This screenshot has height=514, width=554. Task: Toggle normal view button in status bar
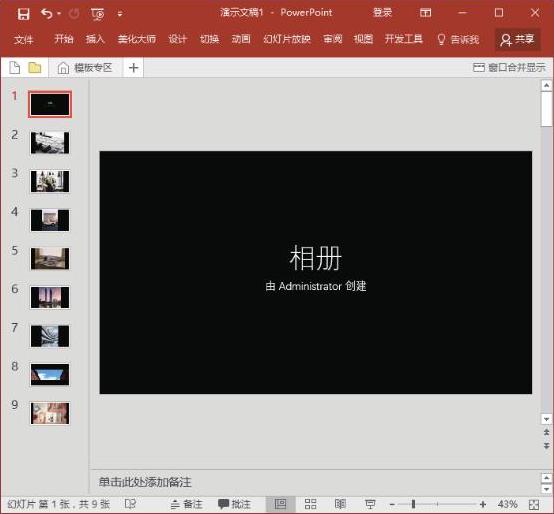280,504
